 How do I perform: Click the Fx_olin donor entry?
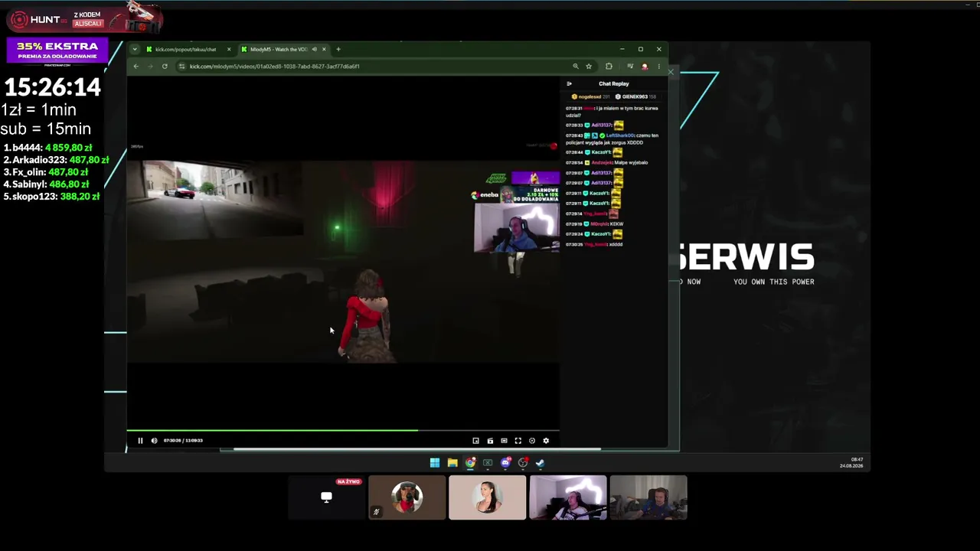(x=47, y=172)
